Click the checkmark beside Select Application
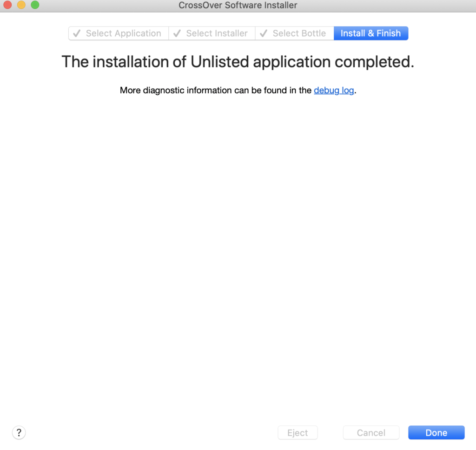The height and width of the screenshot is (450, 476). 77,33
